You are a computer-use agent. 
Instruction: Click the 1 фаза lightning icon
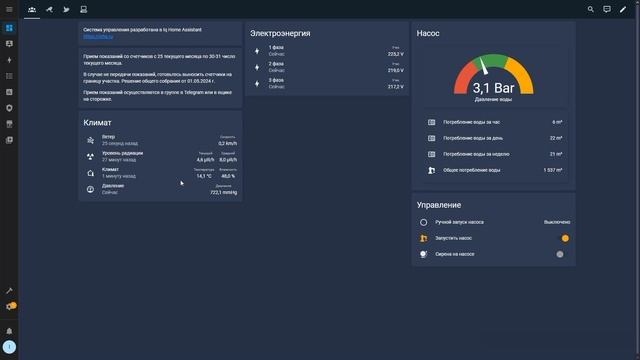pyautogui.click(x=257, y=51)
